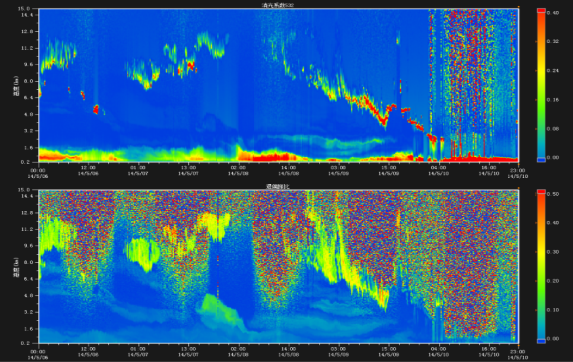
Task: Click the 0.16 green level on upper colorbar
Action: tap(541, 99)
